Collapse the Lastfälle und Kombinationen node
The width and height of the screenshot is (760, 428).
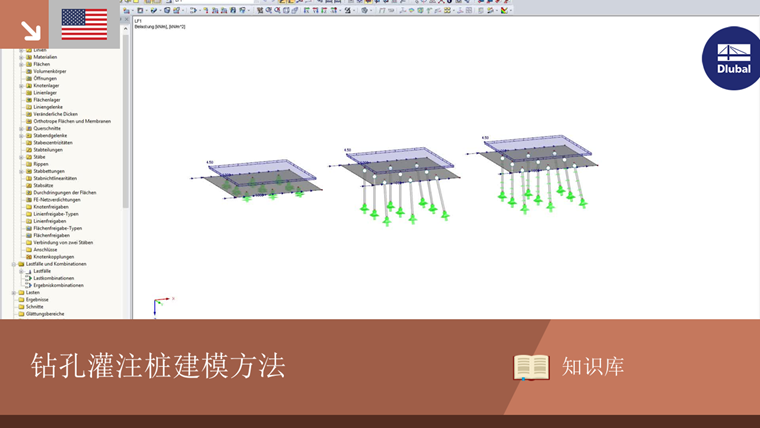click(14, 264)
